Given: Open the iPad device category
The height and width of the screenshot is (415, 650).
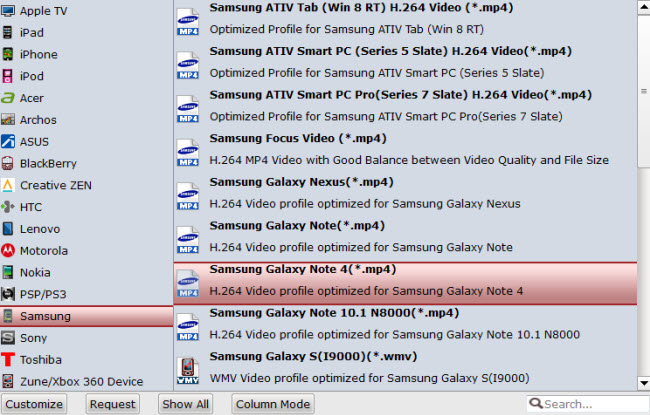Looking at the screenshot, I should (x=86, y=32).
